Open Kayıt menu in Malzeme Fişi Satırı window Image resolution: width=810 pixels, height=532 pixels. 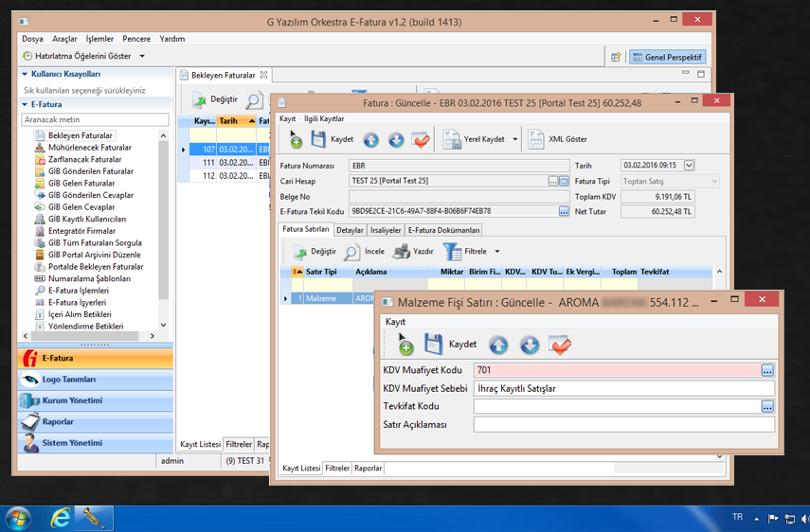click(x=395, y=322)
